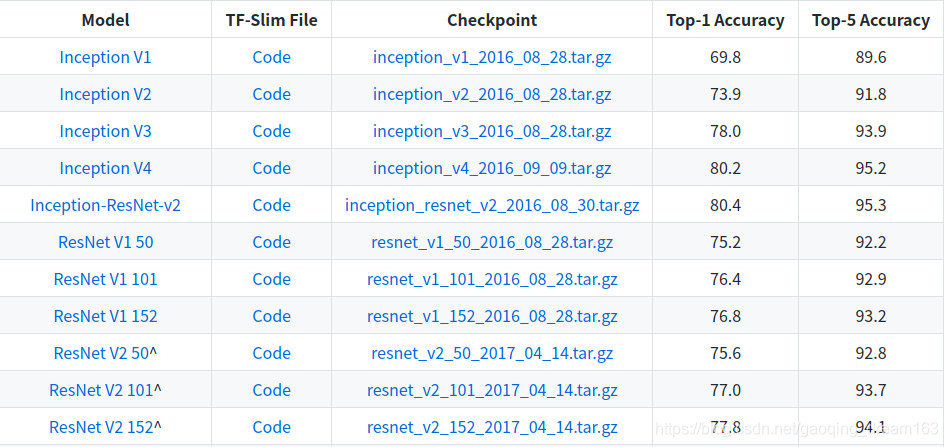Select Top-5 value 93.2 for ResNet V1 152
The width and height of the screenshot is (948, 447).
tap(871, 316)
